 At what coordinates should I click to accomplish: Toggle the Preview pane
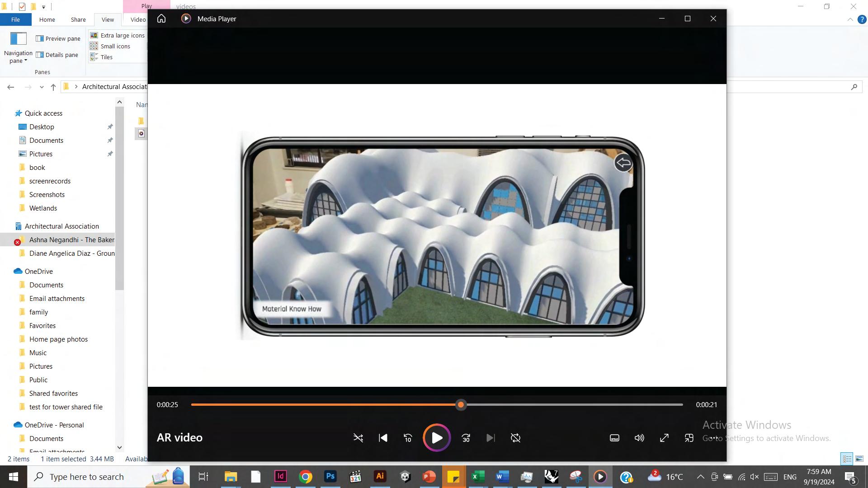click(x=58, y=39)
